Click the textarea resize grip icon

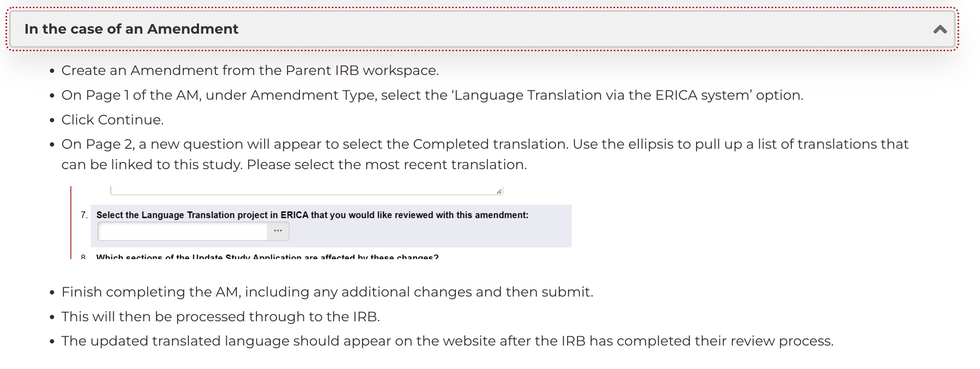tap(499, 191)
